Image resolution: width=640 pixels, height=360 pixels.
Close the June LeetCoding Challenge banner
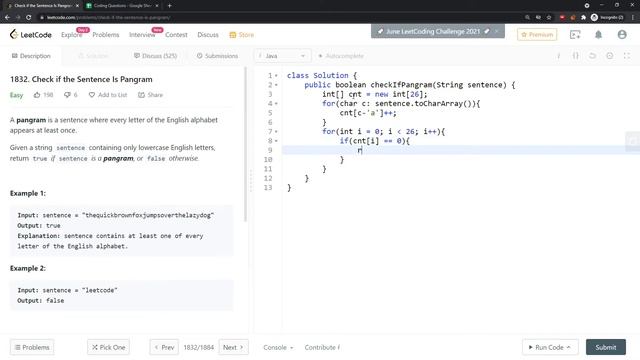[x=497, y=31]
